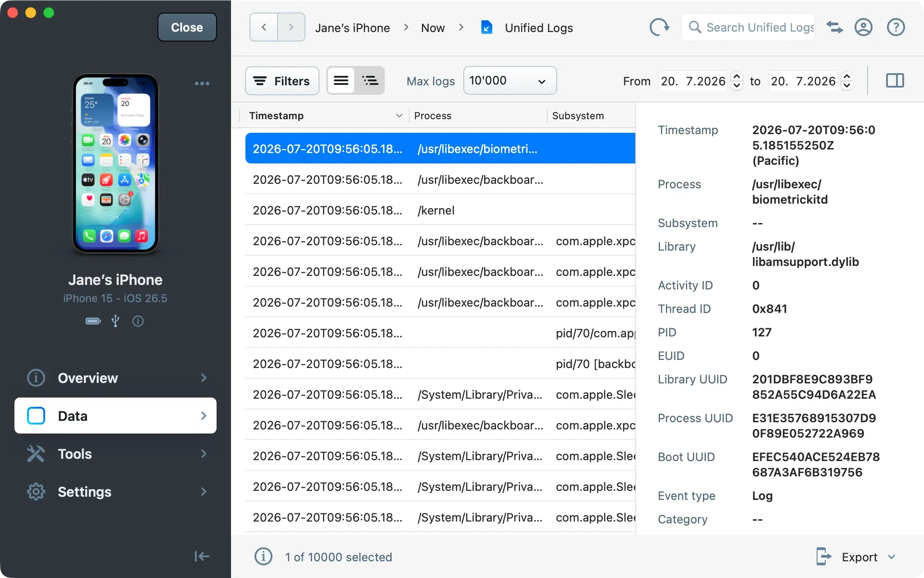924x578 pixels.
Task: Click the device info icon
Action: pyautogui.click(x=138, y=321)
